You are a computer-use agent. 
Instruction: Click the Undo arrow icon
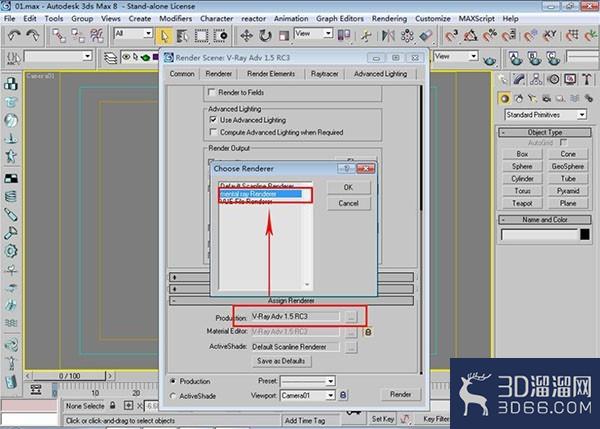pyautogui.click(x=14, y=36)
